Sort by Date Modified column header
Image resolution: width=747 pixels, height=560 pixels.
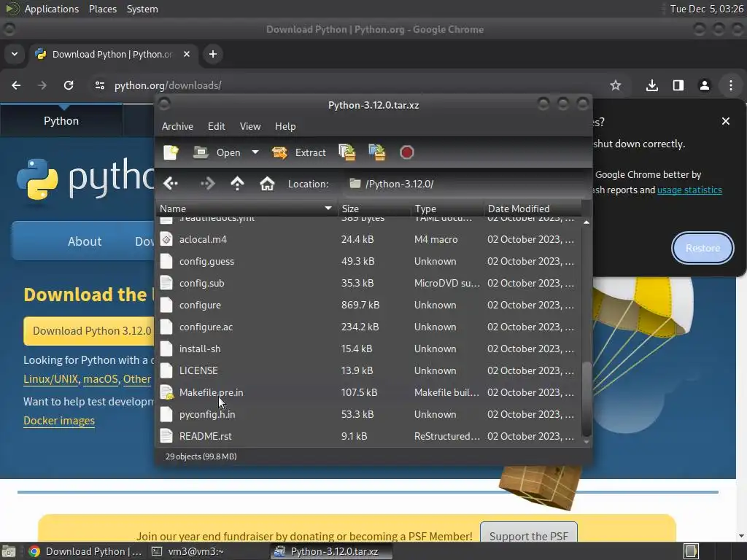533,209
